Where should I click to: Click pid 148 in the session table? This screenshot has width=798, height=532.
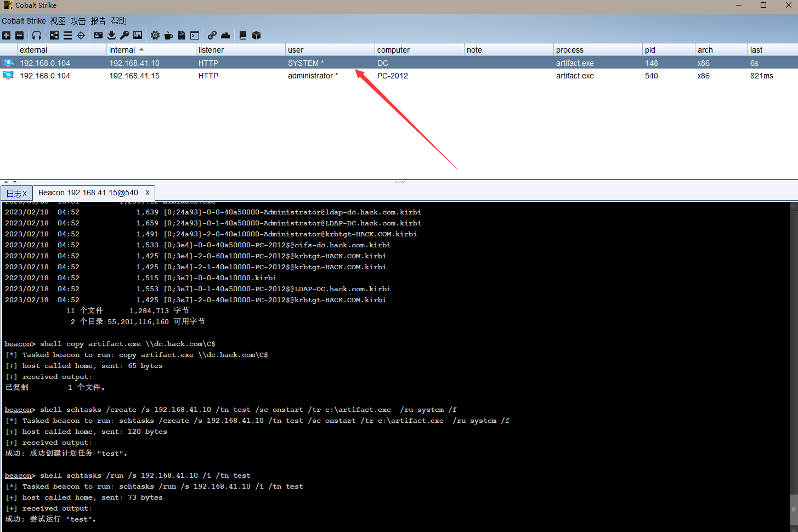coord(652,63)
